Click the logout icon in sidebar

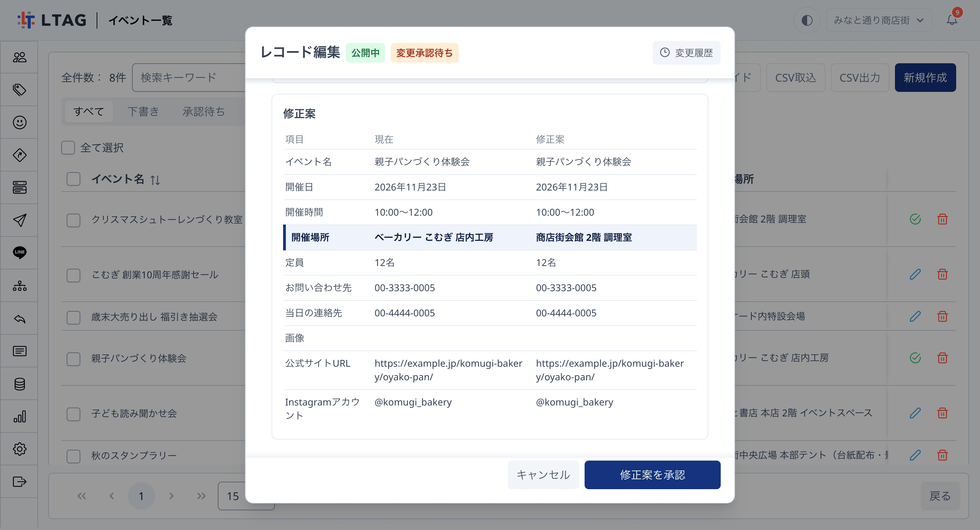click(19, 482)
